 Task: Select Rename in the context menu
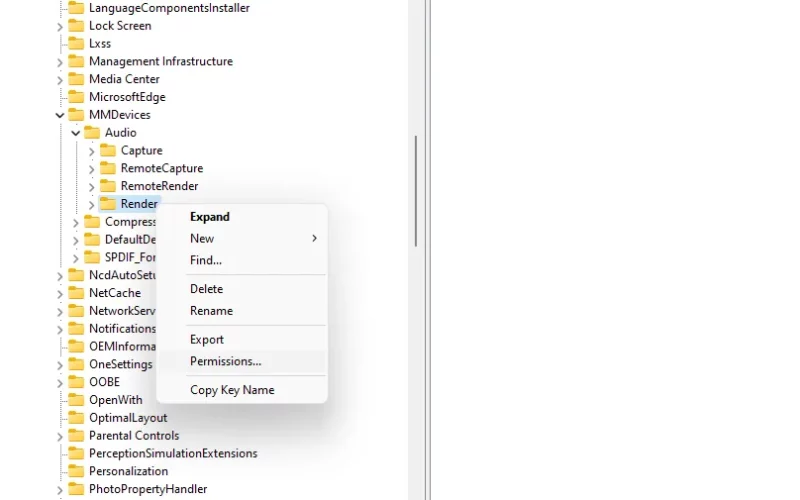click(x=242, y=311)
